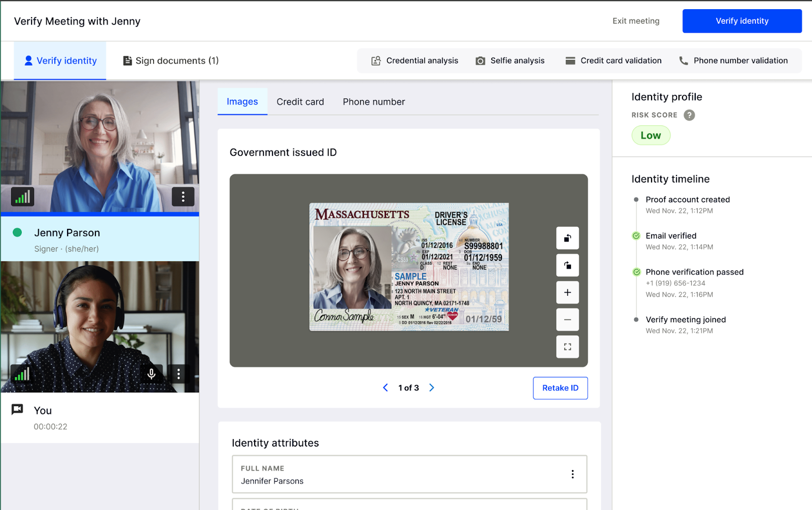
Task: Open risk score help tooltip
Action: [689, 115]
